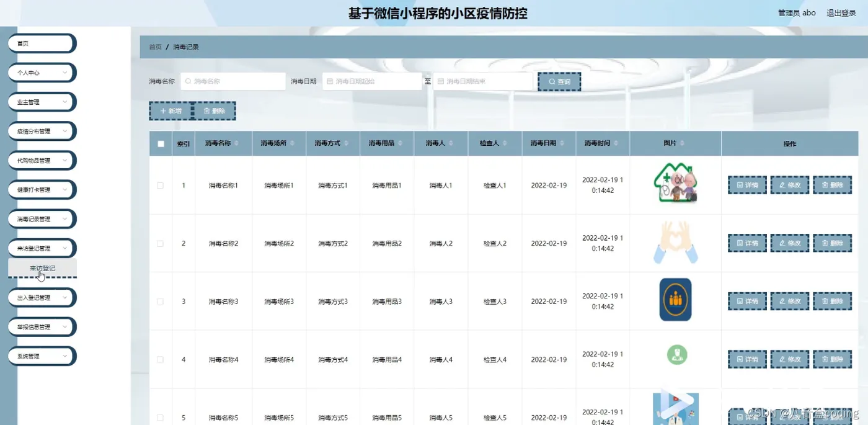Screen dimensions: 868x425
Task: Click the 消毒场所1 cell
Action: [279, 186]
